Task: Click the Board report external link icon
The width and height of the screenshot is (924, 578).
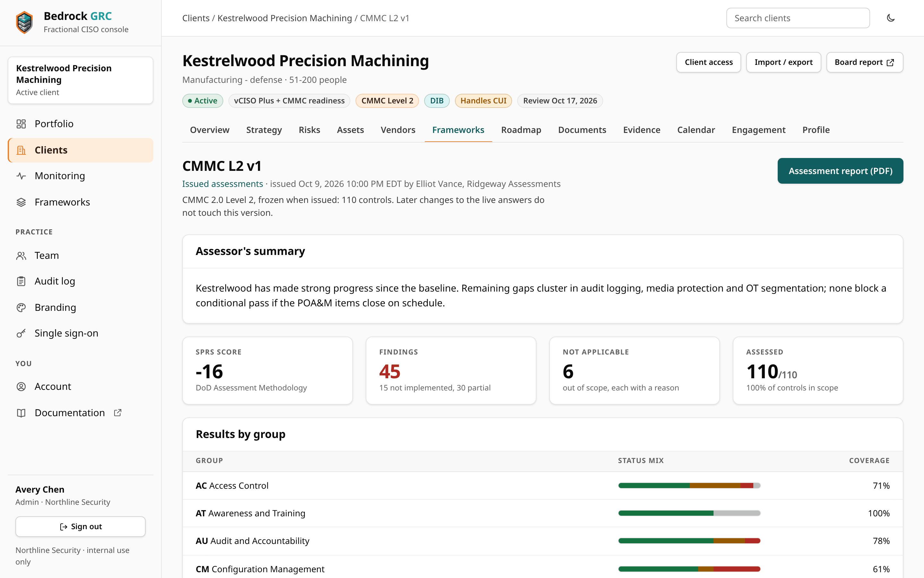Action: (890, 62)
